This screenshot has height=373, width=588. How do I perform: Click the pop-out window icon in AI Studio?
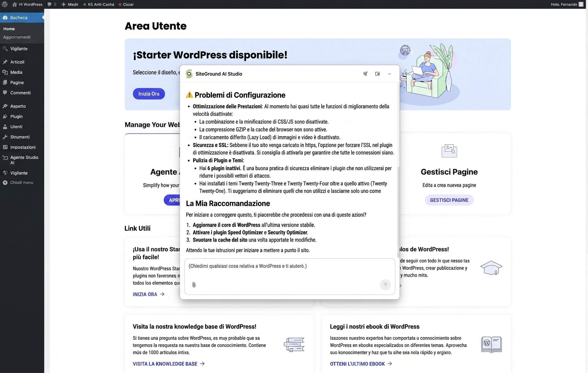pos(377,74)
